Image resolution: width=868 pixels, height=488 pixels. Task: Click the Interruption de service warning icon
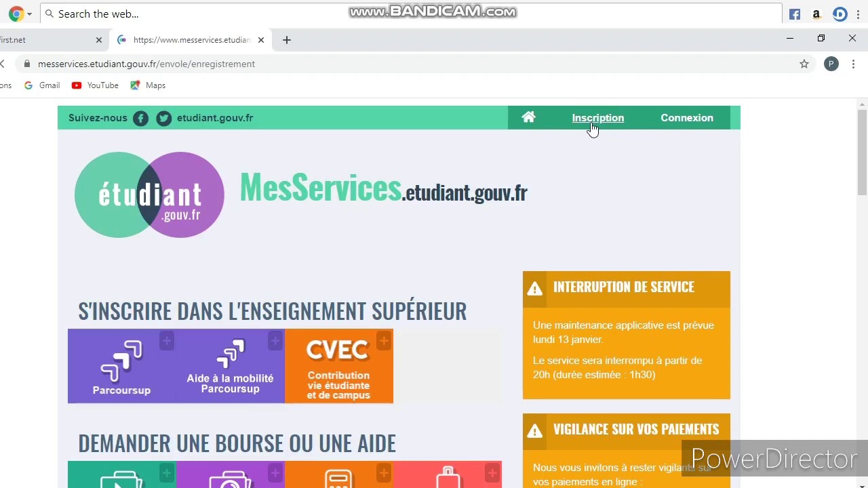click(535, 289)
